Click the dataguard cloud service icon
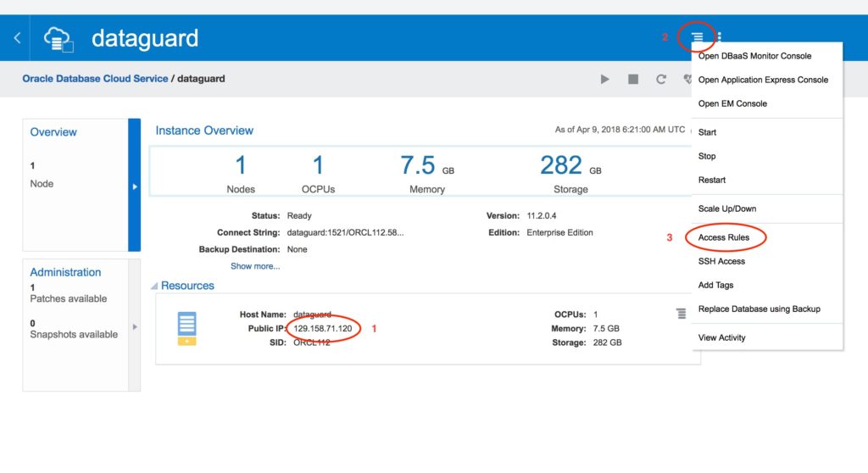868x473 pixels. 58,38
